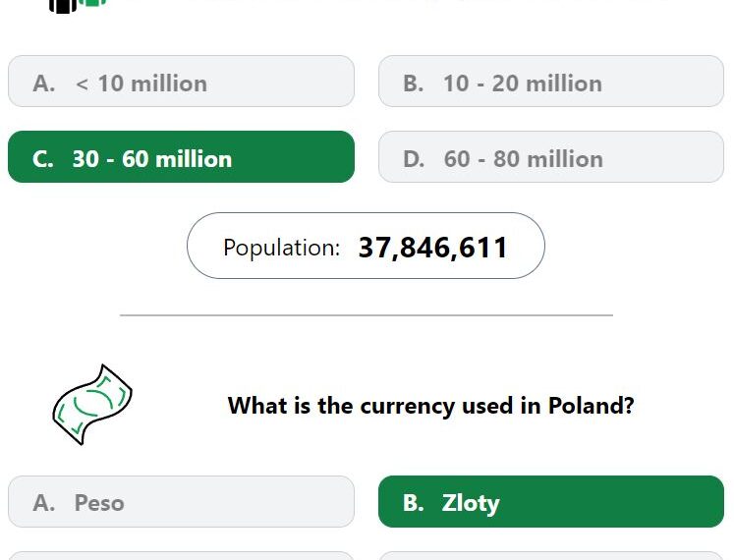Screen dimensions: 734x560
Task: Click the "C." letter in the green population answer
Action: (x=42, y=159)
